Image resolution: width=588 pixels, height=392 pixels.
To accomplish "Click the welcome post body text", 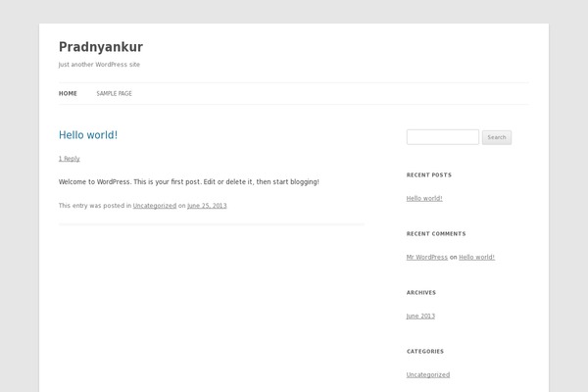I will 189,182.
